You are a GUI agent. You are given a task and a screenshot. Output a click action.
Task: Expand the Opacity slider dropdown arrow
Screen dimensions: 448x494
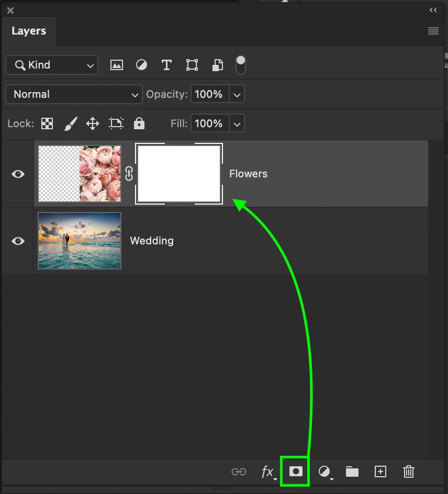(237, 94)
